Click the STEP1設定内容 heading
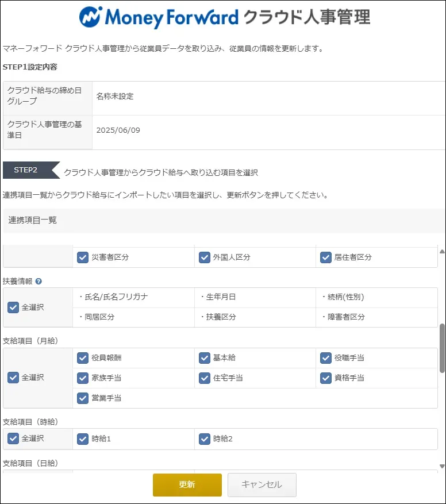 tap(30, 67)
